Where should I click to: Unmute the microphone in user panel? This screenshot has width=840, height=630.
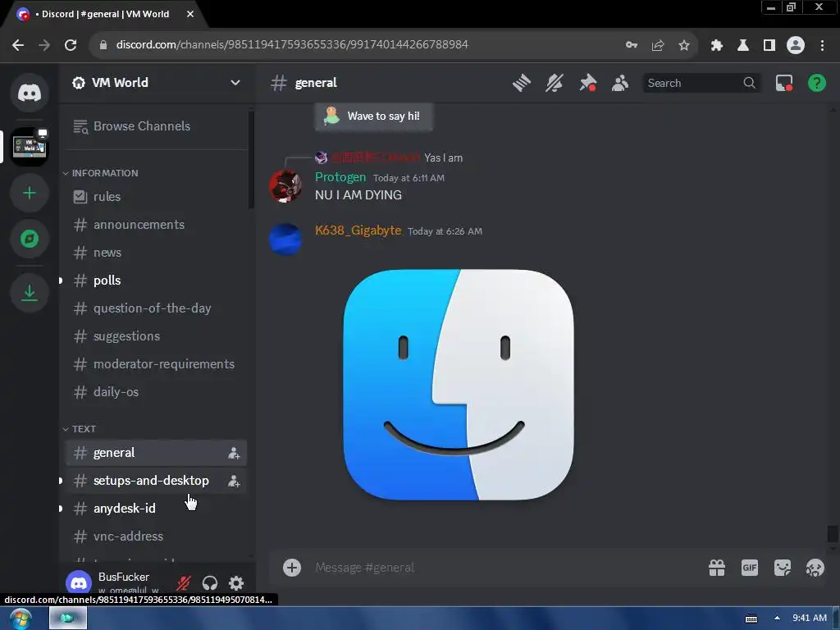click(183, 582)
